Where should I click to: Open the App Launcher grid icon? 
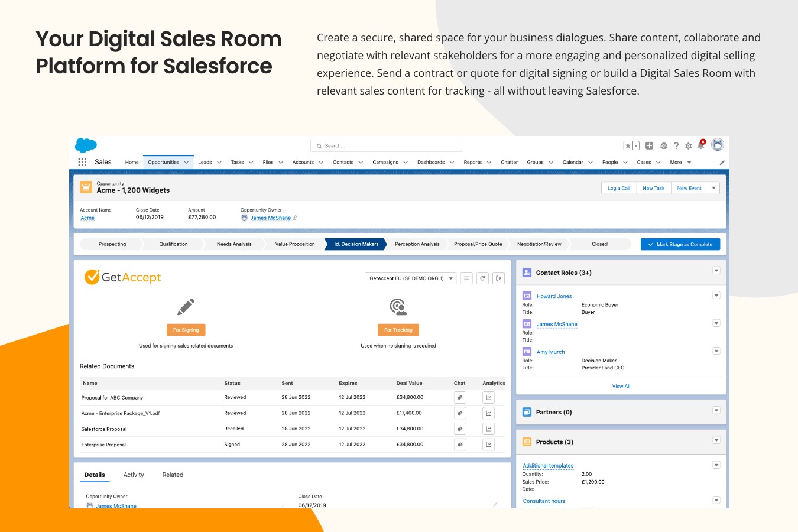[82, 162]
